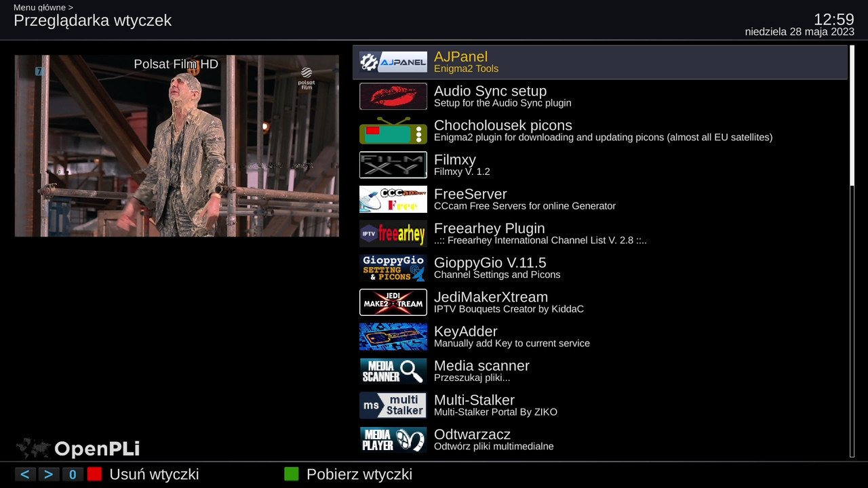Select the red Usuń wtyczki button square
This screenshot has width=868, height=488.
click(94, 474)
